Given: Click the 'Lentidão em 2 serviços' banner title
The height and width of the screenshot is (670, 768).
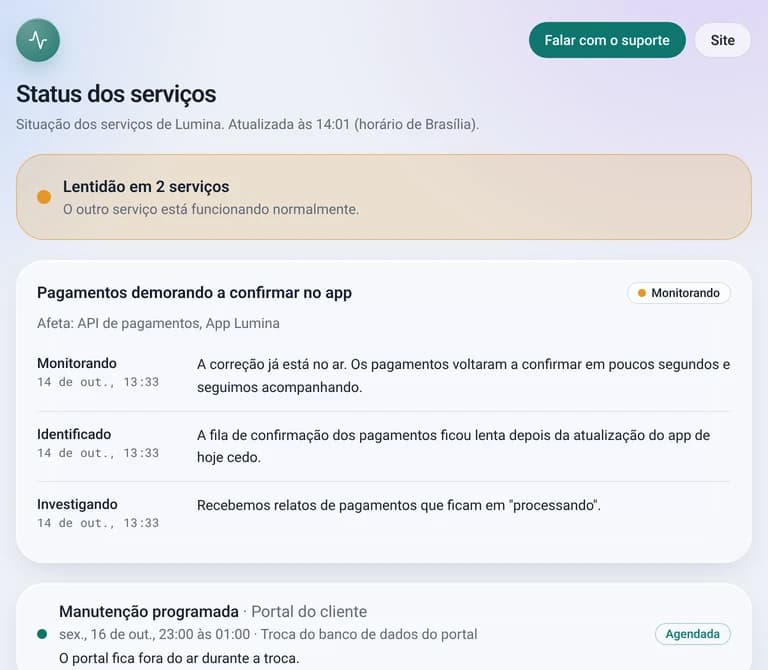Looking at the screenshot, I should 146,187.
